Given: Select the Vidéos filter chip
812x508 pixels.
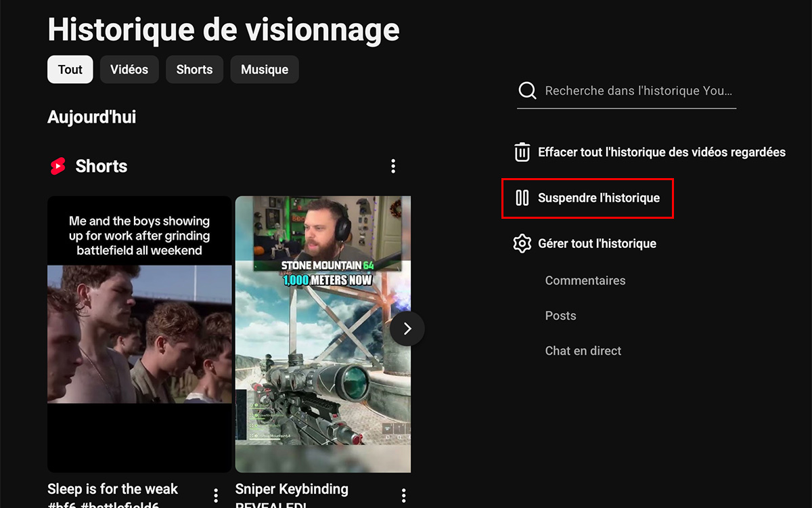Looking at the screenshot, I should pyautogui.click(x=129, y=69).
